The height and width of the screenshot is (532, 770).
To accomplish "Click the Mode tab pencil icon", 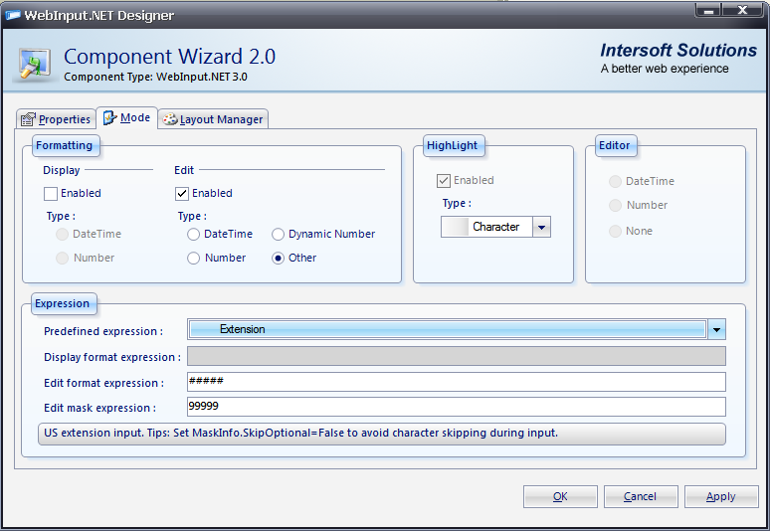I will point(109,118).
